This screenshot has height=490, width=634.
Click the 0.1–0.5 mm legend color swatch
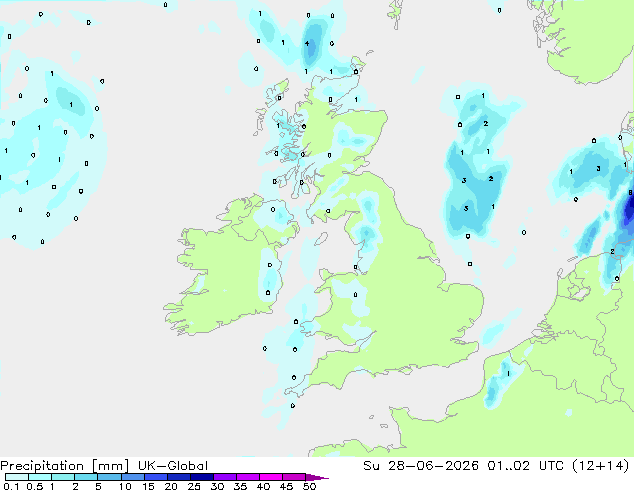[x=17, y=477]
